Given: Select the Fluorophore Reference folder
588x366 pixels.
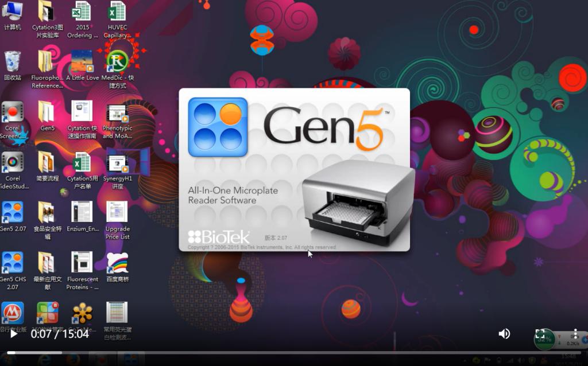Looking at the screenshot, I should (x=47, y=69).
